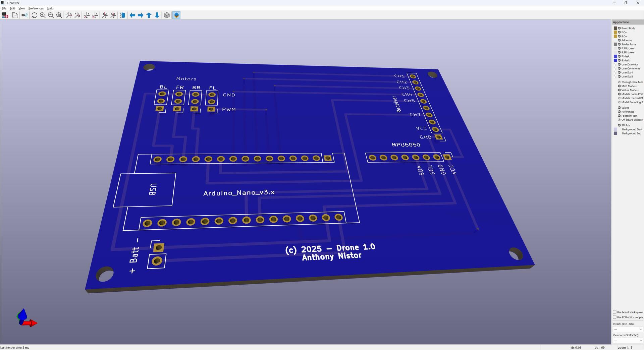Click the redraw view icon
This screenshot has height=350, width=644.
point(34,15)
